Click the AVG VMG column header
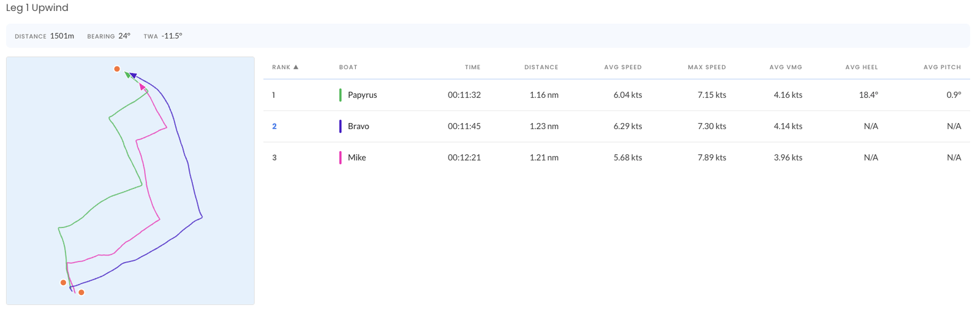The height and width of the screenshot is (317, 980). [x=785, y=67]
